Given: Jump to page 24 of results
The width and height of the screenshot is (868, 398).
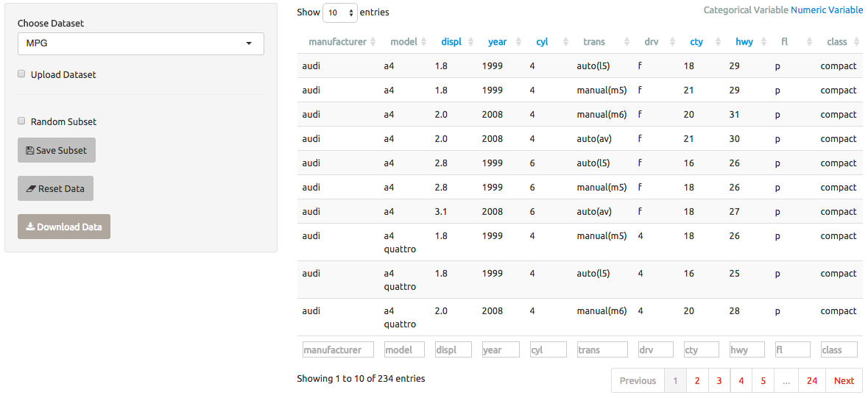Looking at the screenshot, I should pyautogui.click(x=811, y=380).
